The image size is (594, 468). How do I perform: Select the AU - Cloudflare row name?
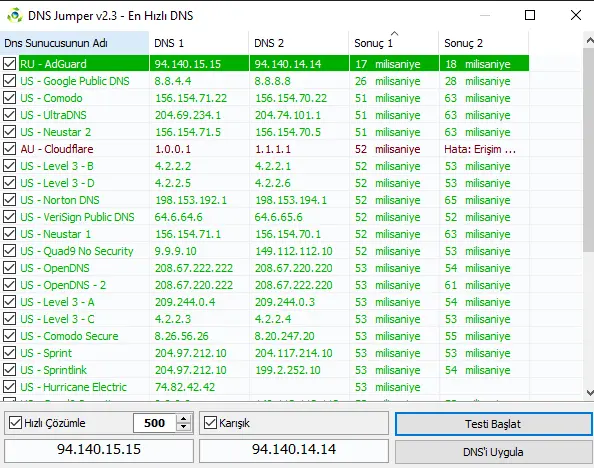coord(57,149)
